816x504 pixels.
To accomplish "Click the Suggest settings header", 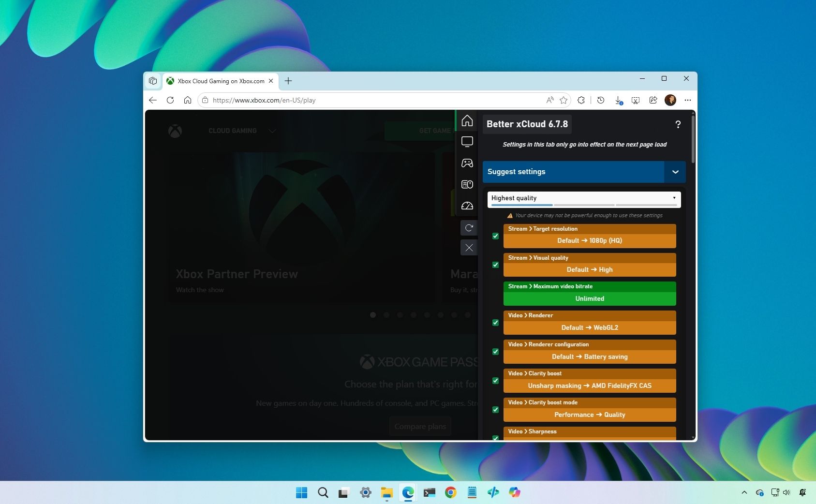I will [573, 172].
